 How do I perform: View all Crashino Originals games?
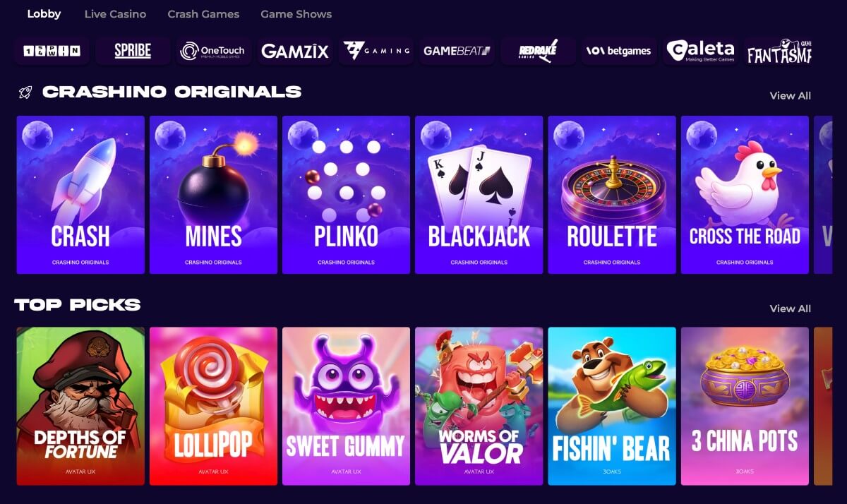point(790,95)
